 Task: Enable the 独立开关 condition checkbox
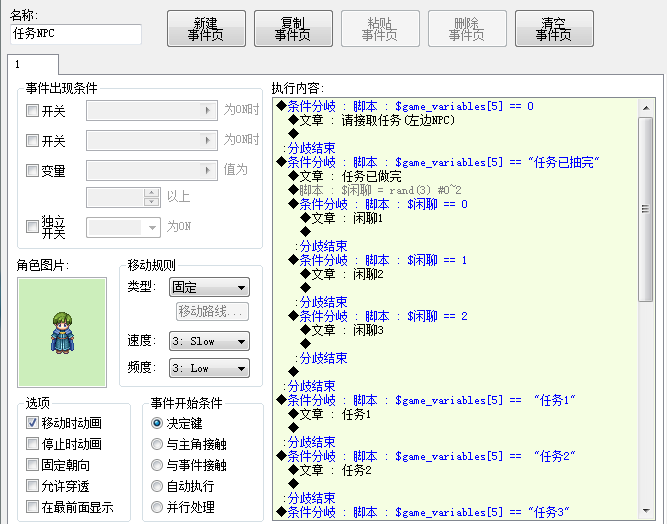(32, 226)
